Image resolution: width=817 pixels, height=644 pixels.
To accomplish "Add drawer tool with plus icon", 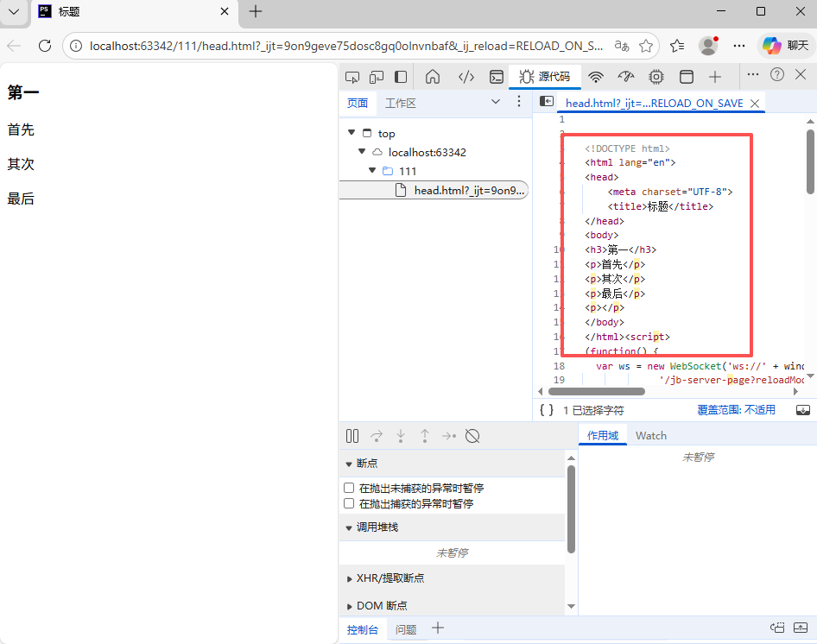I will click(438, 628).
